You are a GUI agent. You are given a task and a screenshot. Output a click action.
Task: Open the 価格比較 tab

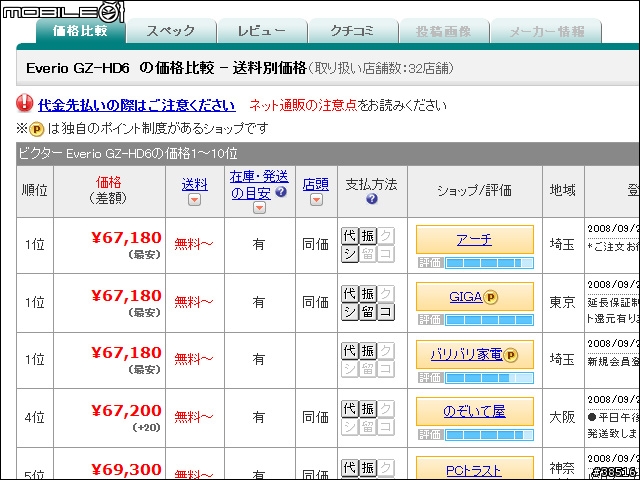click(x=80, y=31)
